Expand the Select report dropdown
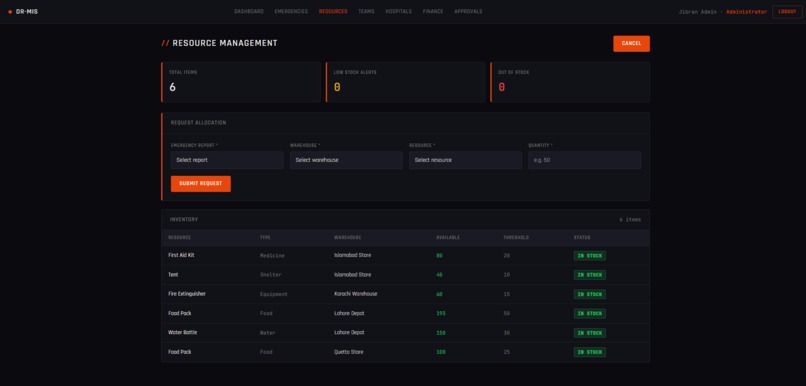This screenshot has width=806, height=386. (227, 160)
